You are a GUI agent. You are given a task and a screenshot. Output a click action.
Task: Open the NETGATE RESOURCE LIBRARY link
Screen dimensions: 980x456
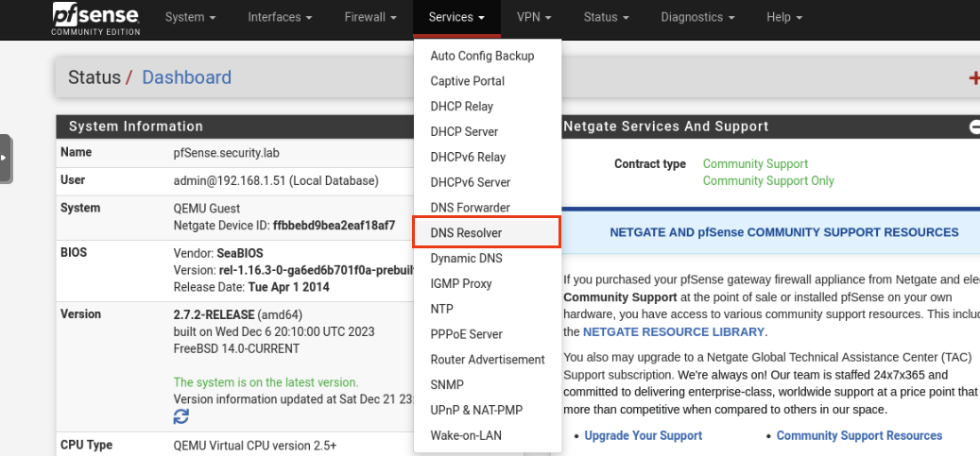tap(673, 331)
